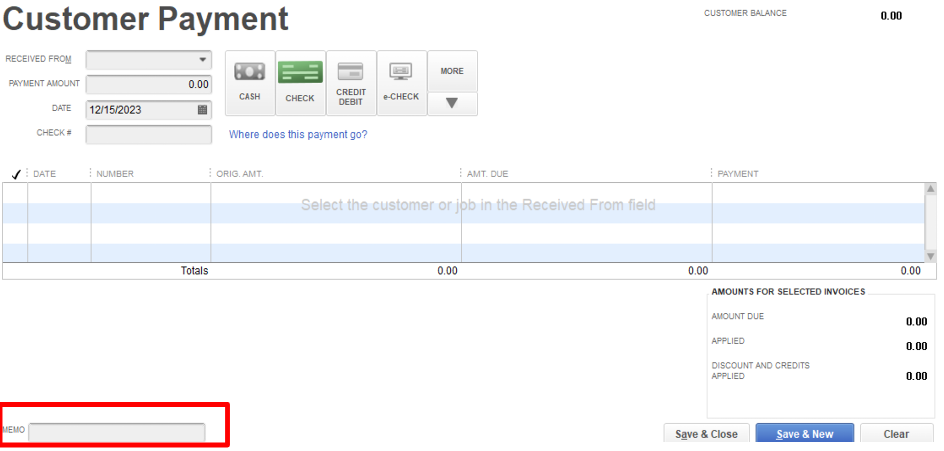Click DISCOUNT AND CREDITS APPLIED label

[x=760, y=371]
